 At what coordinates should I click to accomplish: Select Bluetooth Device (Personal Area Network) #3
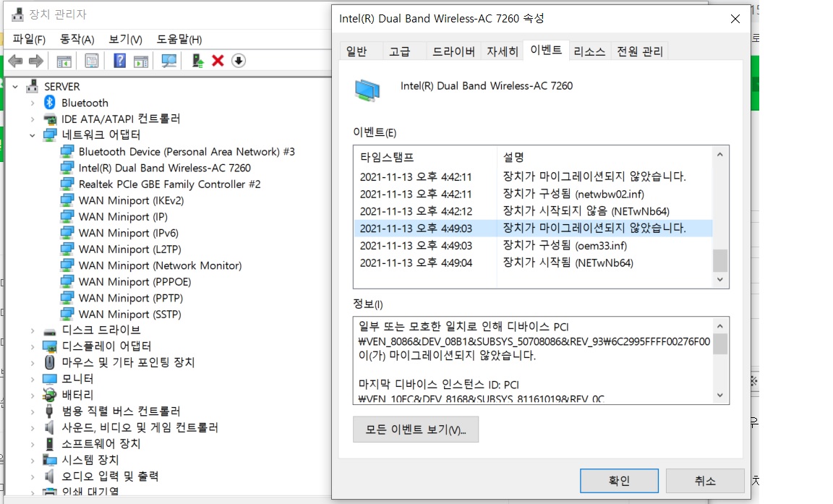click(x=187, y=152)
